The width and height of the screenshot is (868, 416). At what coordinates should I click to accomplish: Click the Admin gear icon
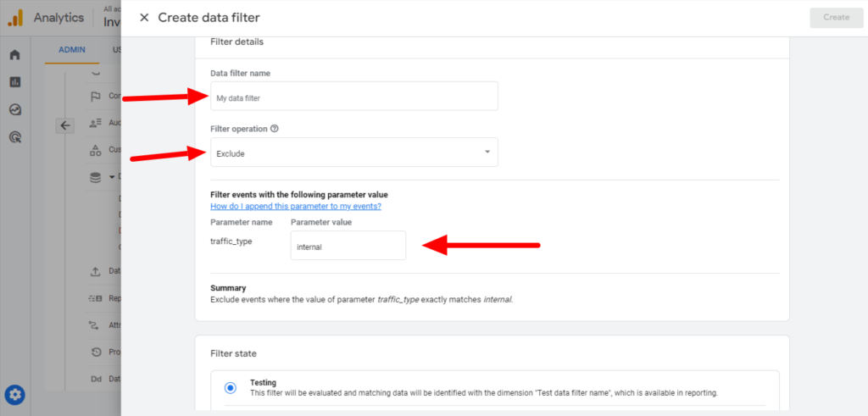(x=15, y=395)
